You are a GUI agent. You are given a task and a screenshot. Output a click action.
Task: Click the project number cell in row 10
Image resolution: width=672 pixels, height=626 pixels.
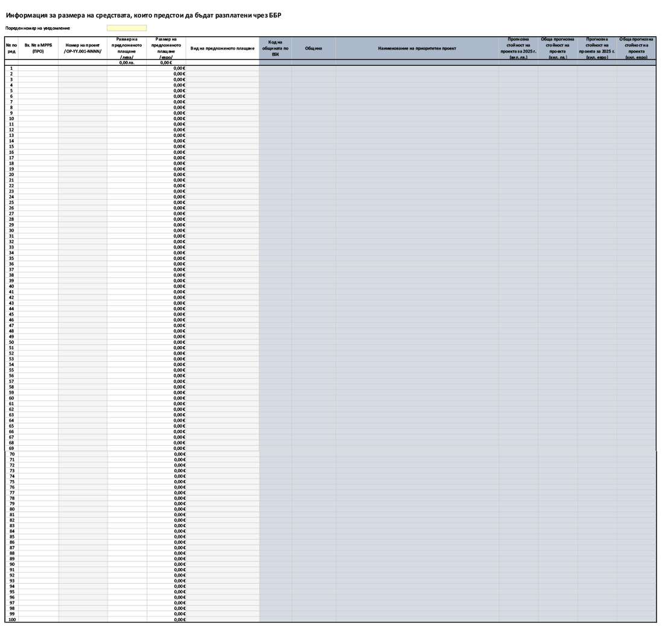pos(82,119)
